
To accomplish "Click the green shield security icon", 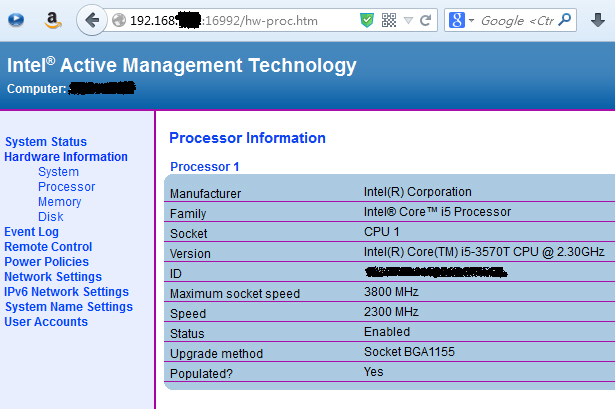I will pos(367,20).
